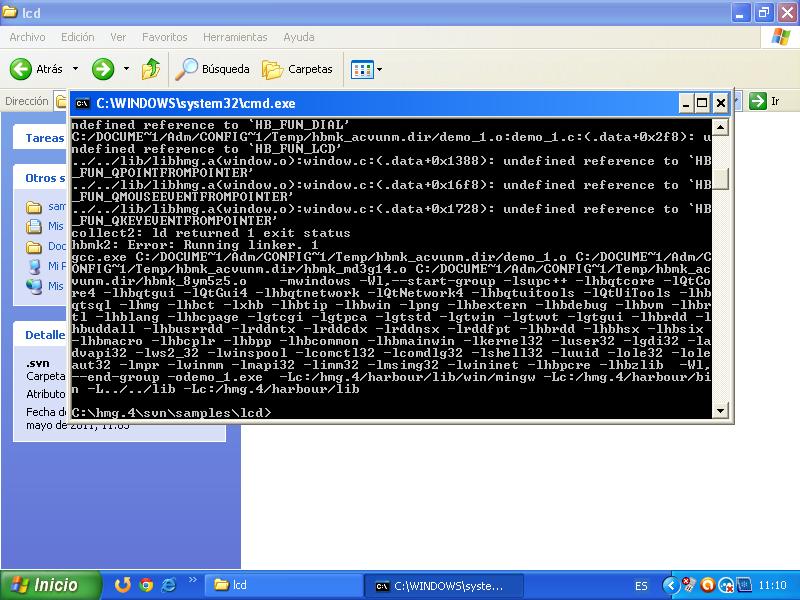Open the Archivo menu

[27, 37]
